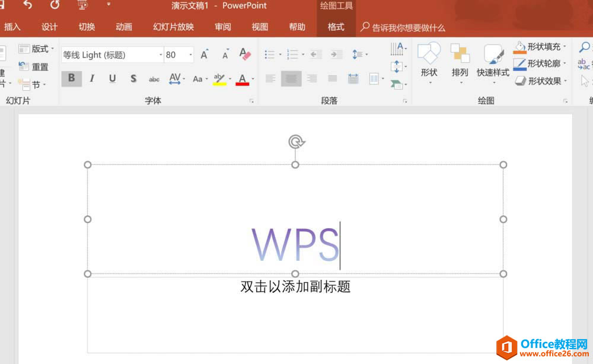Viewport: 593px width, 364px height.
Task: Open the 字体 dialog launcher
Action: (x=251, y=101)
